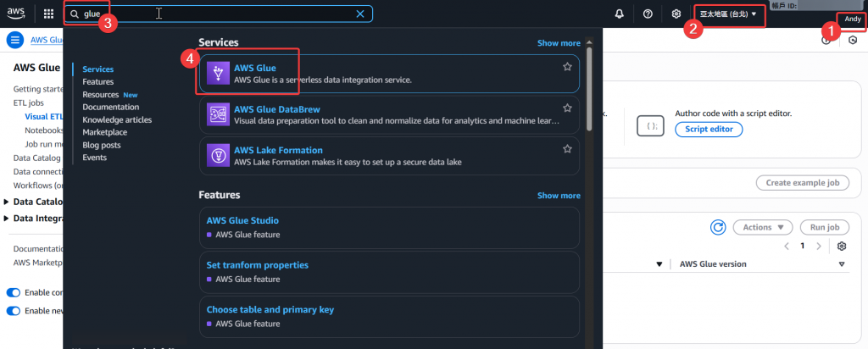Select Services search category
This screenshot has height=349, width=868.
pyautogui.click(x=98, y=69)
